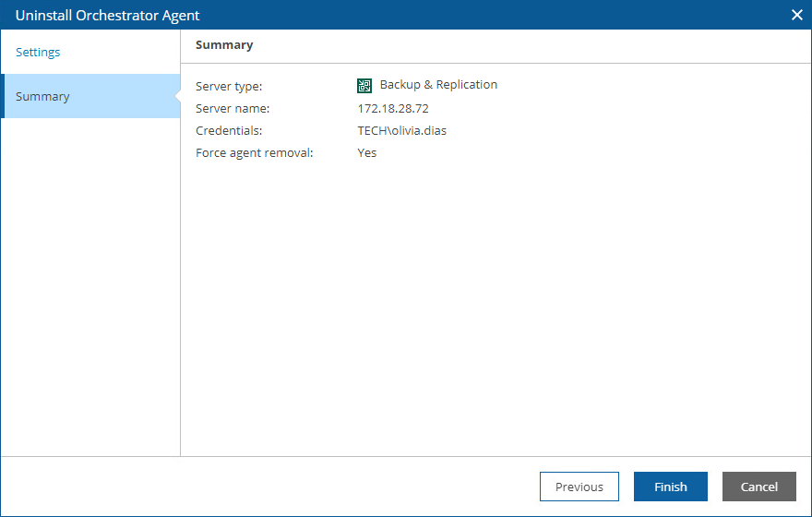812x517 pixels.
Task: Click the Summary heading at top
Action: pos(224,44)
